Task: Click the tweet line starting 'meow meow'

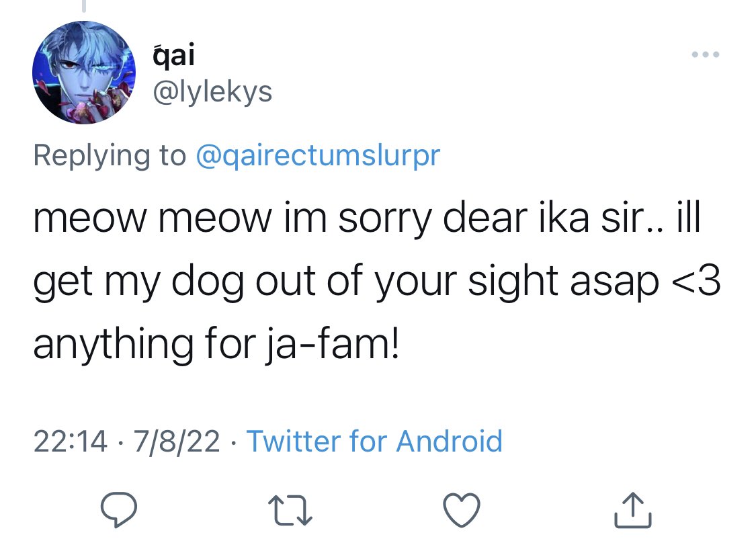Action: (x=366, y=218)
